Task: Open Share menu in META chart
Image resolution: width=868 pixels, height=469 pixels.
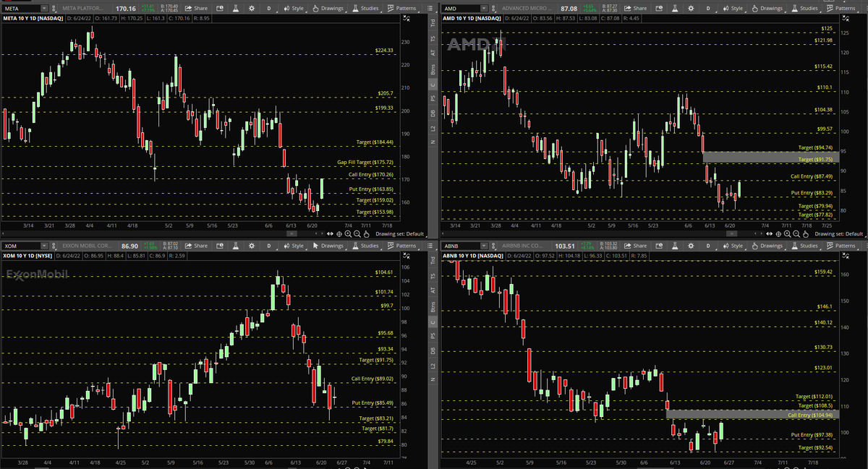Action: tap(196, 8)
